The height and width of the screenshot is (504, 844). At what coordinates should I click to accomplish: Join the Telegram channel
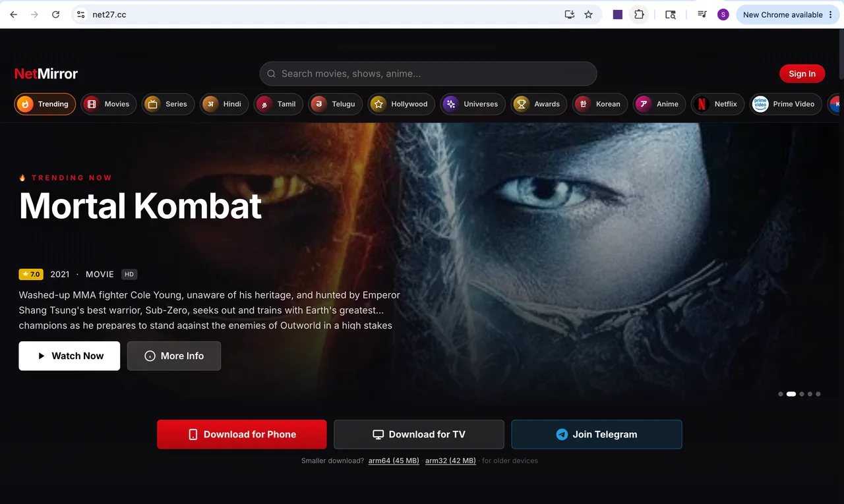[x=597, y=434]
